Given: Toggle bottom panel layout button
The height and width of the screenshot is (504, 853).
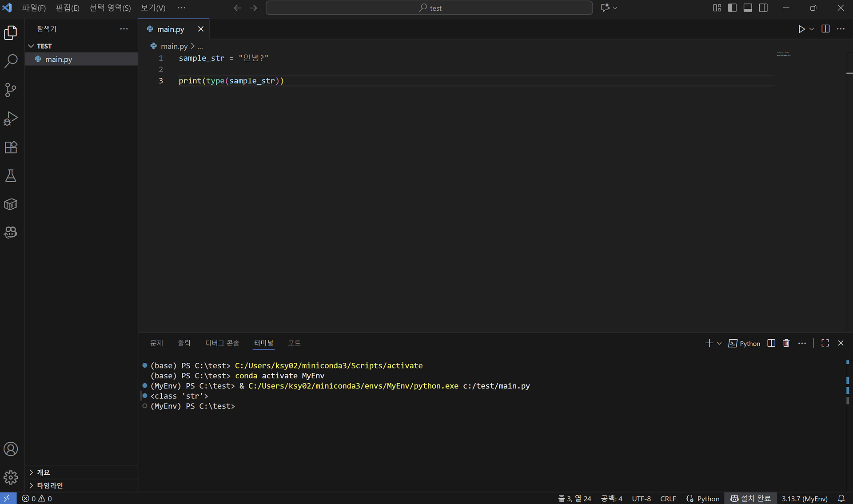Looking at the screenshot, I should [748, 8].
